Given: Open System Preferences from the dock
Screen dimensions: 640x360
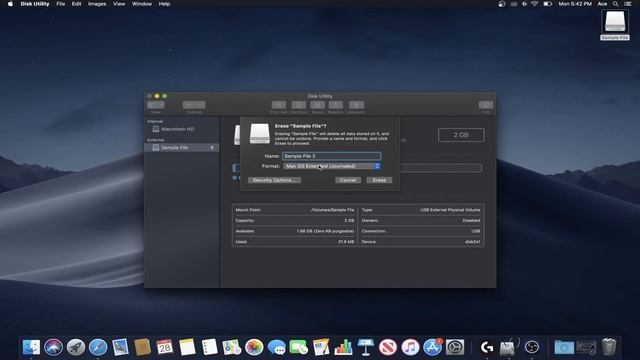Looking at the screenshot, I should (455, 347).
